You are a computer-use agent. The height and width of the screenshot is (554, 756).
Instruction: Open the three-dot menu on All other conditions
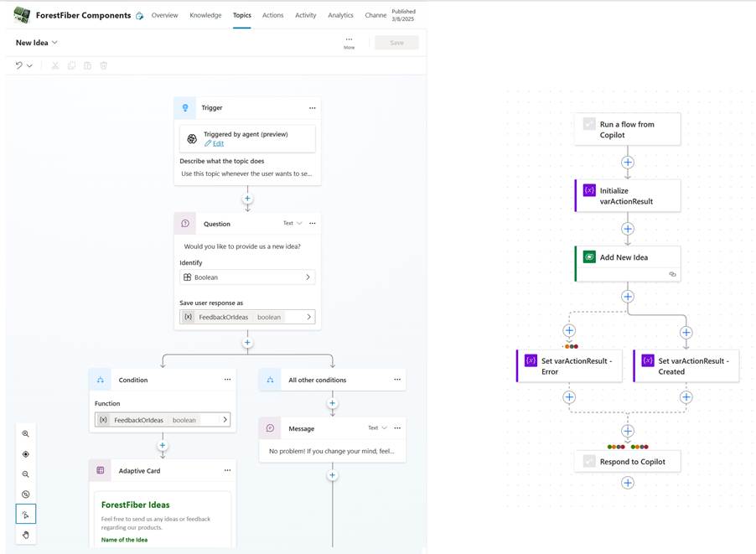point(397,380)
